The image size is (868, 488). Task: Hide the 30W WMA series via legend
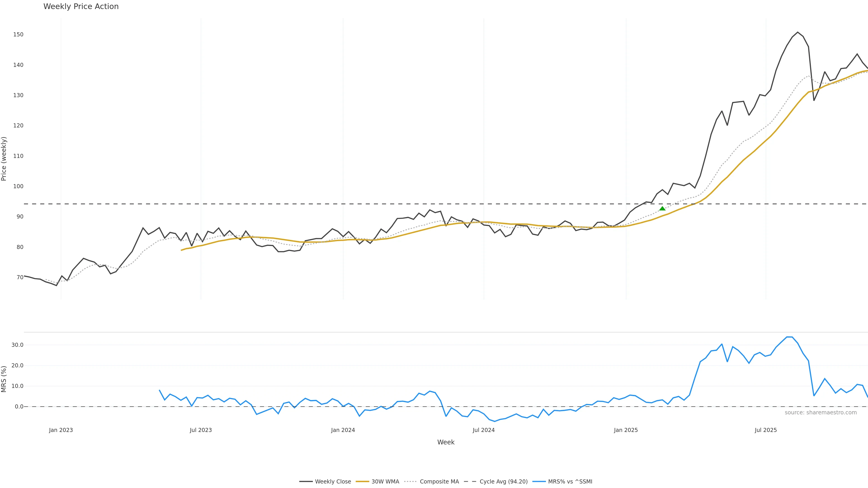click(385, 482)
